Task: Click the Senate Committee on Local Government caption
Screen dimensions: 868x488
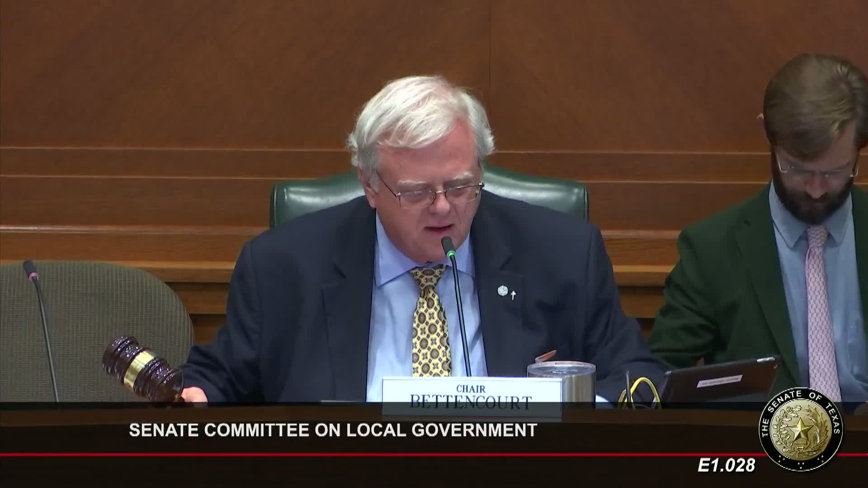Action: [x=333, y=430]
